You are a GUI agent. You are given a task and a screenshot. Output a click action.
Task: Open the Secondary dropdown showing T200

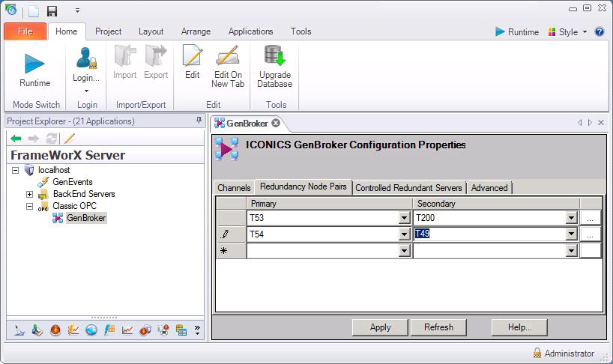[571, 218]
